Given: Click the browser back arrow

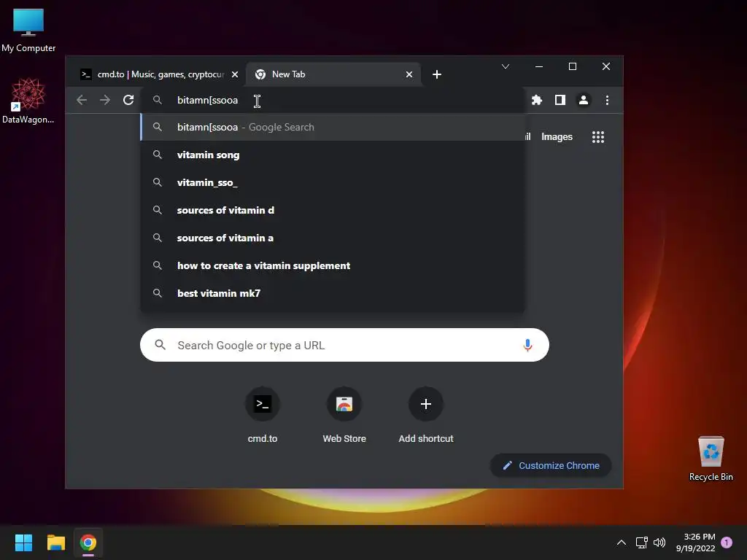Looking at the screenshot, I should pyautogui.click(x=82, y=100).
